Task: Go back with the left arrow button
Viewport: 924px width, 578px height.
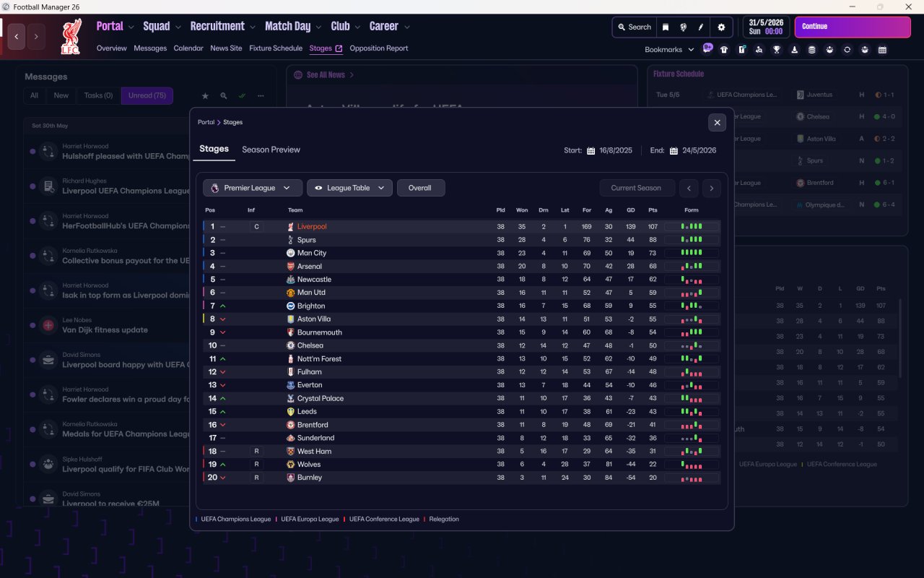Action: tap(17, 36)
